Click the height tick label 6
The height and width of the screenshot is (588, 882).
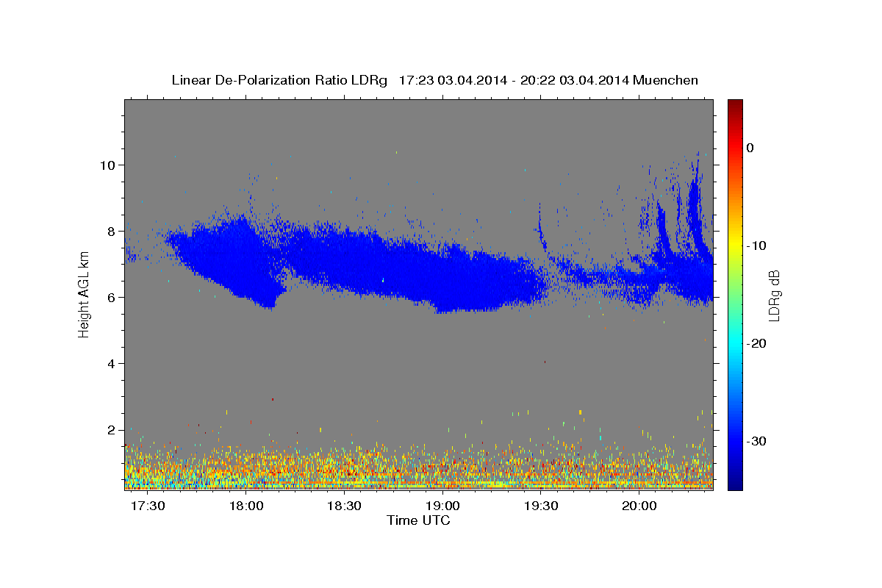coord(110,297)
